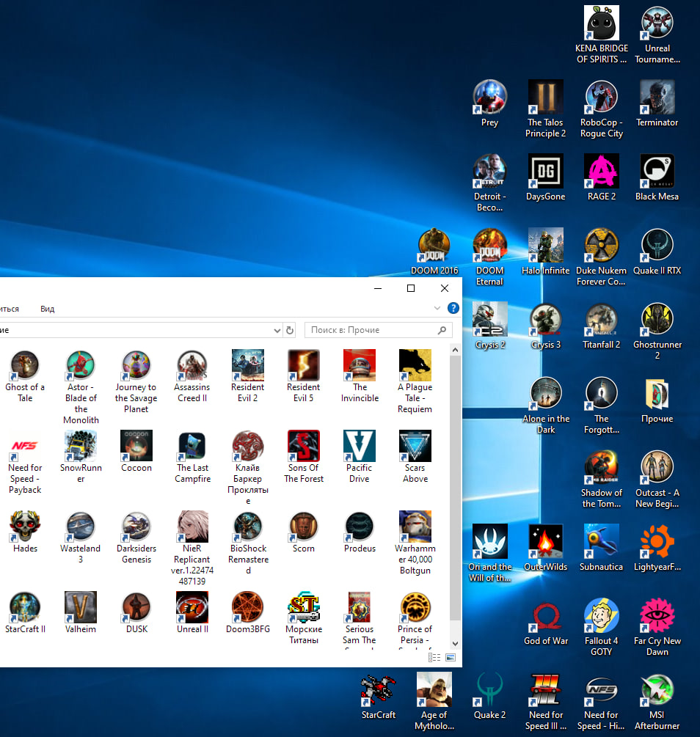Switch to details view layout

[x=434, y=658]
